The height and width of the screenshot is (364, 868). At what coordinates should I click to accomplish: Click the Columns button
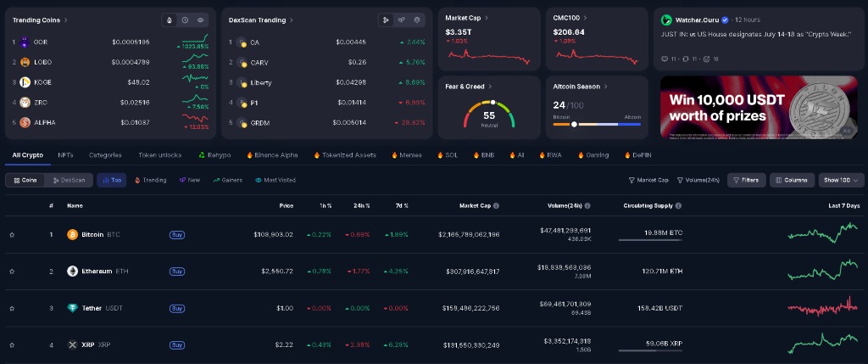793,180
